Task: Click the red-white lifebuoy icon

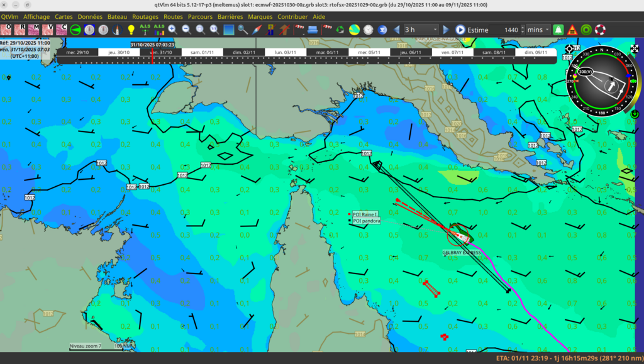Action: click(x=600, y=30)
